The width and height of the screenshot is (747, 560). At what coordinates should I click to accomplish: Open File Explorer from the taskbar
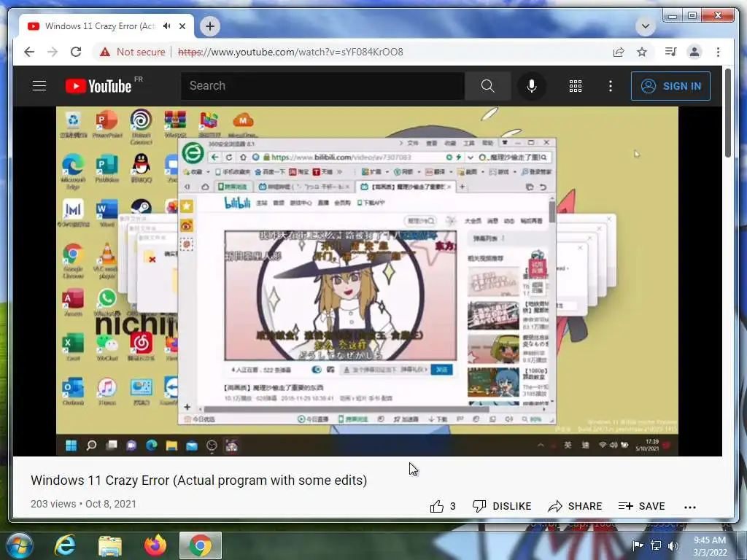[110, 545]
